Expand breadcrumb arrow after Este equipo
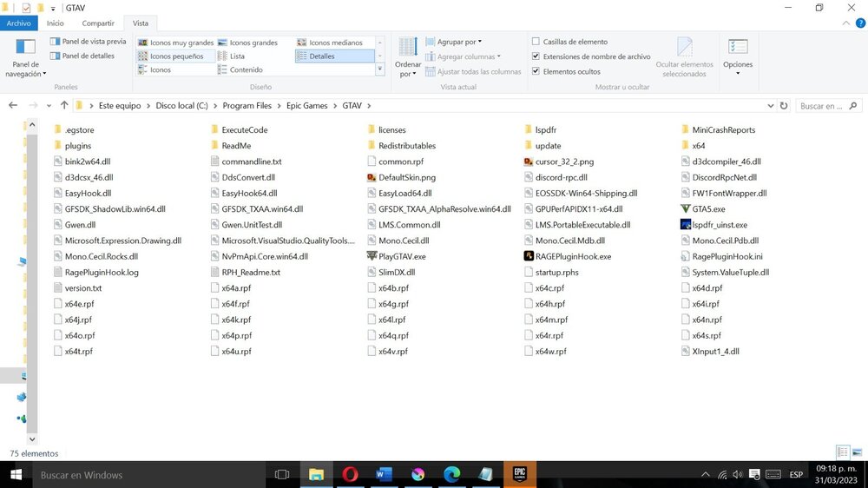This screenshot has width=868, height=488. (148, 106)
